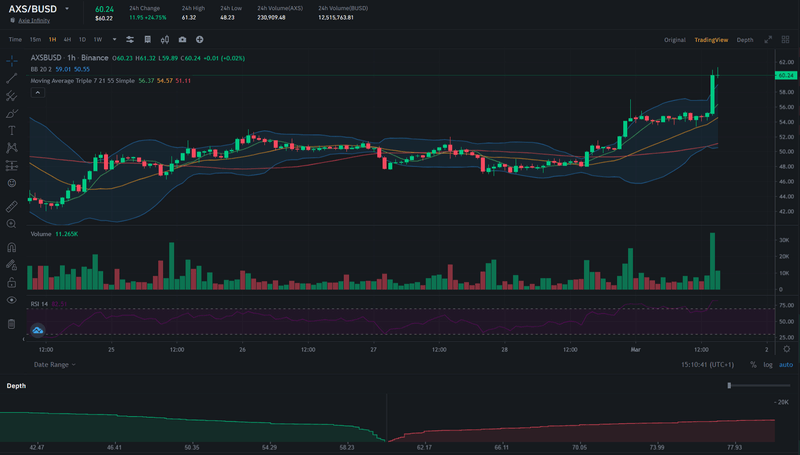Viewport: 800px width, 455px height.
Task: Click 24h Volume(BUSD) value 12,515,763.81
Action: 336,17
